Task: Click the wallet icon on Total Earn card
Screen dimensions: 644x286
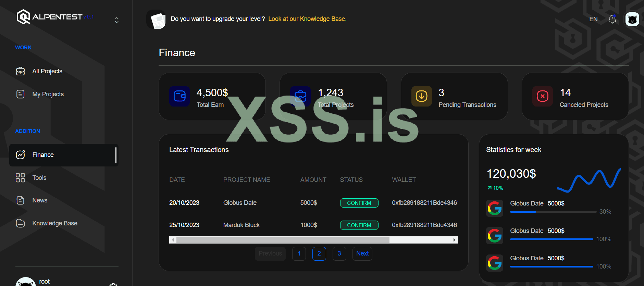Action: click(179, 96)
